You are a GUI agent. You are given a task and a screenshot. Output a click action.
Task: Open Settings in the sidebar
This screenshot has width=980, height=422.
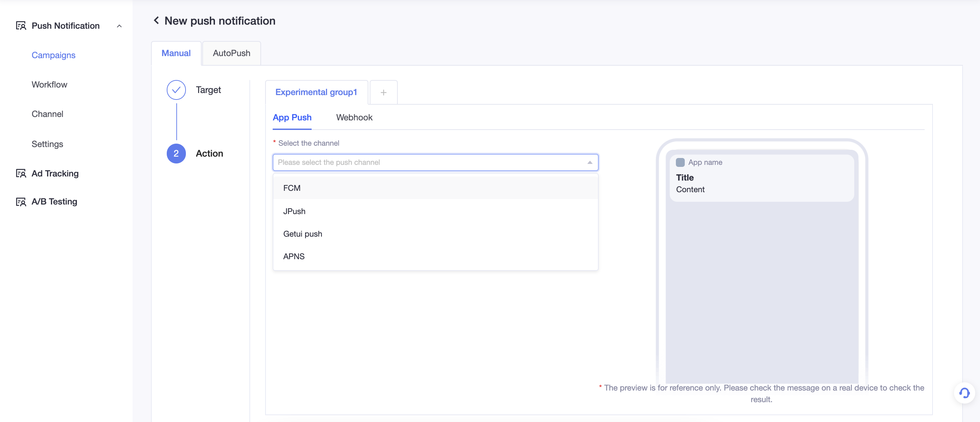coord(47,144)
